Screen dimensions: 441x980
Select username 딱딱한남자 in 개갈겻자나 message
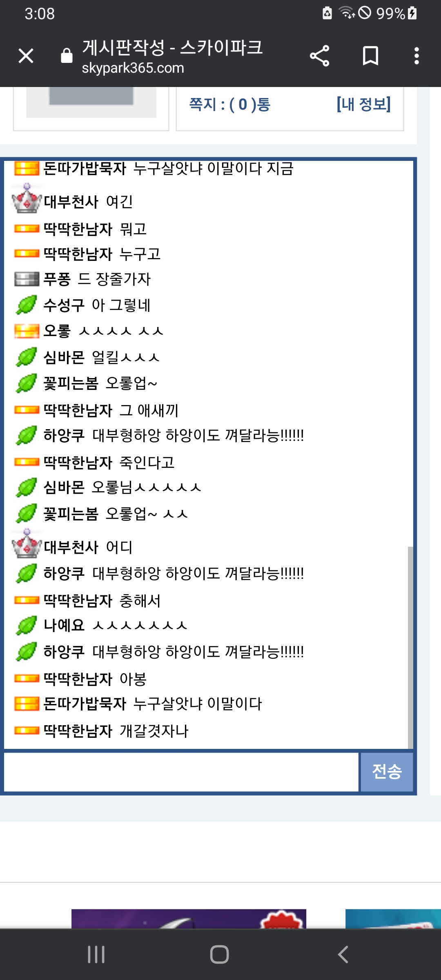point(78,731)
